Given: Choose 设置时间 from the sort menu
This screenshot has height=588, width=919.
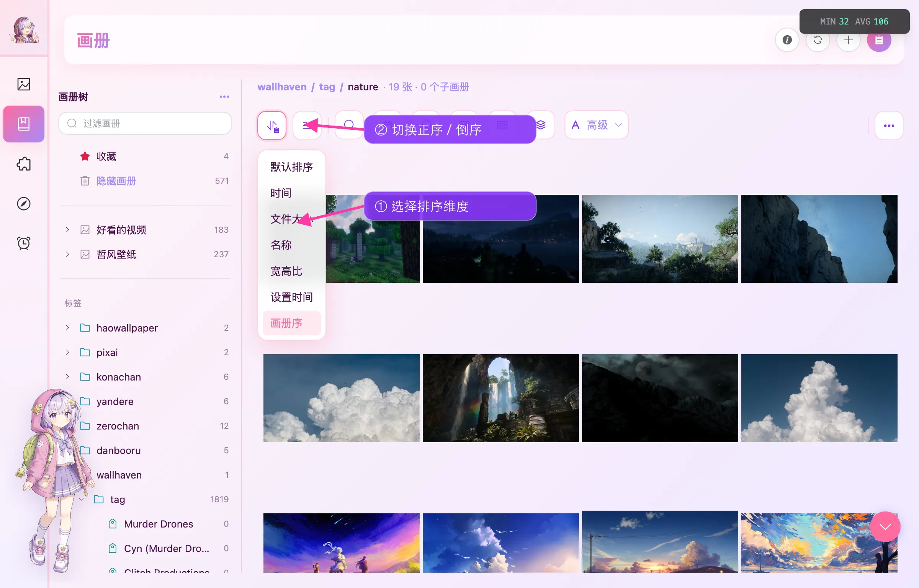Looking at the screenshot, I should point(292,297).
